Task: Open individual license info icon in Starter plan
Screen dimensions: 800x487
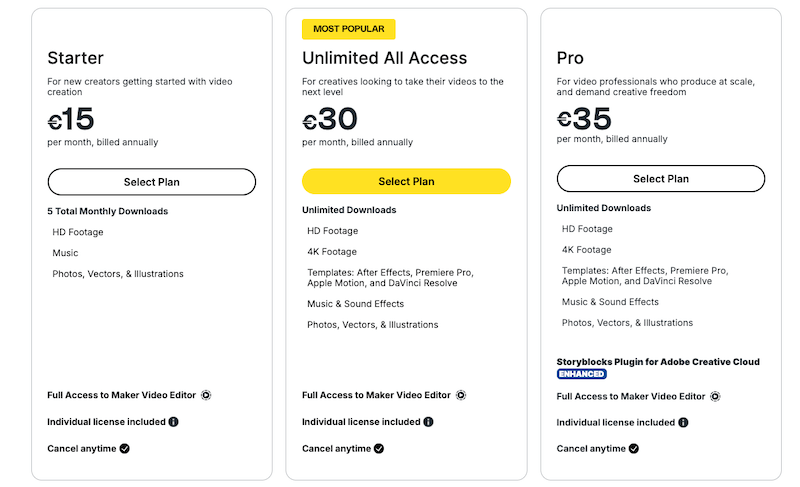Action: pyautogui.click(x=173, y=422)
